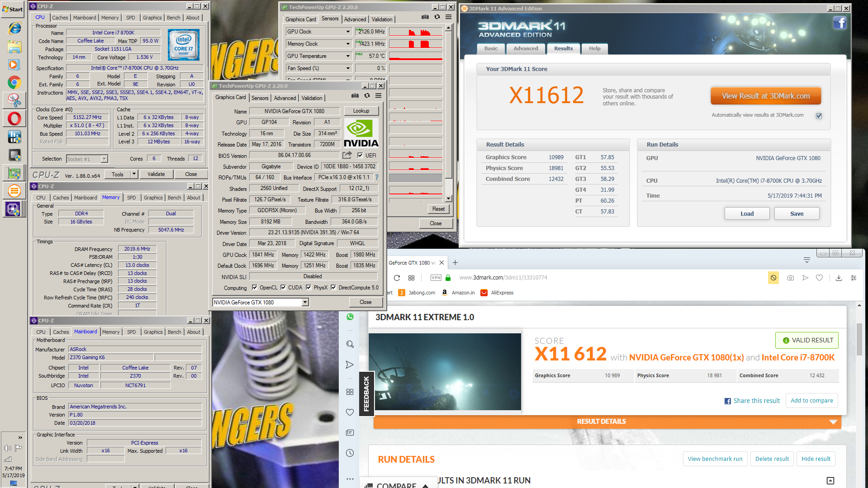Image resolution: width=868 pixels, height=488 pixels.
Task: Take an Opera snapshot with camera icon
Action: point(790,278)
